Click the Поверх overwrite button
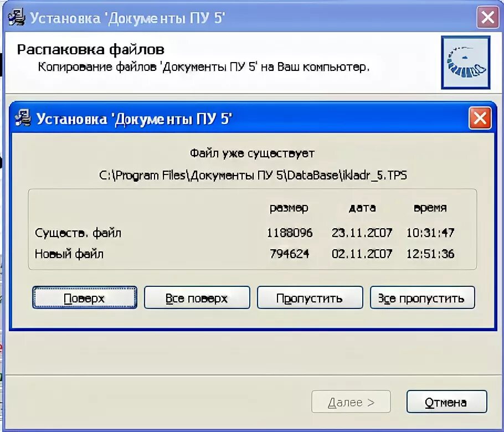Image resolution: width=504 pixels, height=432 pixels. coord(85,297)
